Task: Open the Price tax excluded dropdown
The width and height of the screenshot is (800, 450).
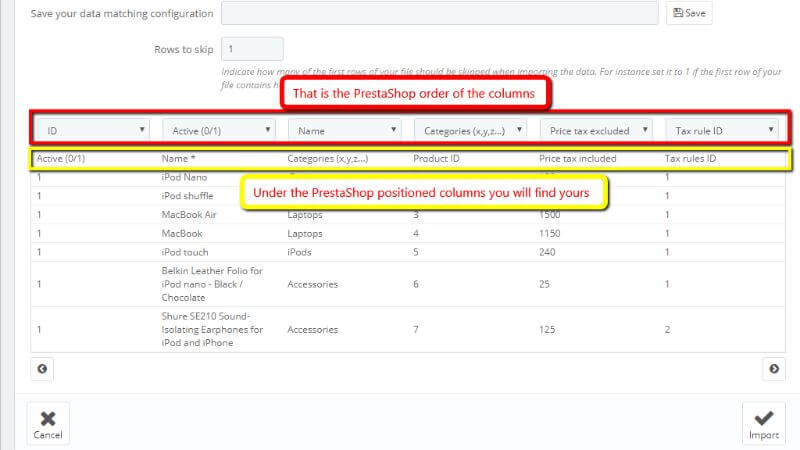Action: 596,131
